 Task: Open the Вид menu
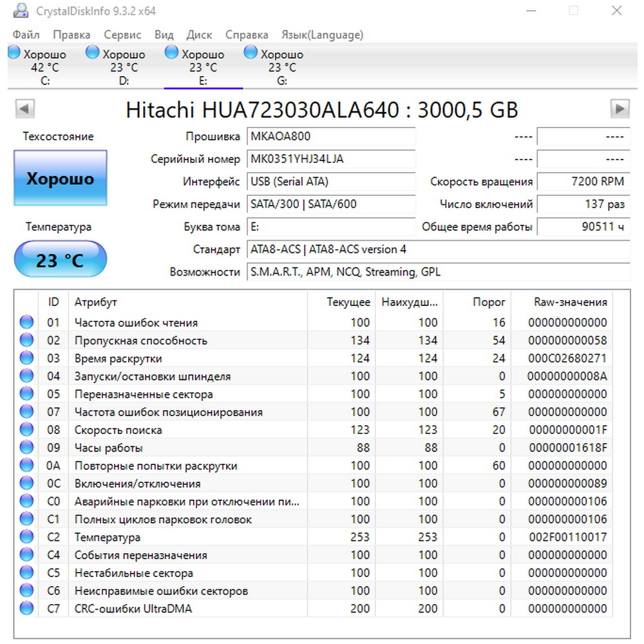point(164,35)
